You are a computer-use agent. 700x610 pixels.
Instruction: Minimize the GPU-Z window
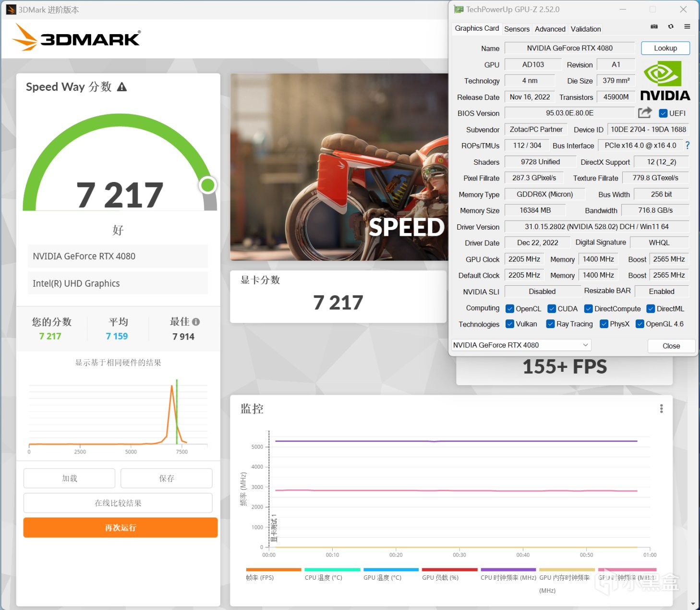pyautogui.click(x=623, y=10)
